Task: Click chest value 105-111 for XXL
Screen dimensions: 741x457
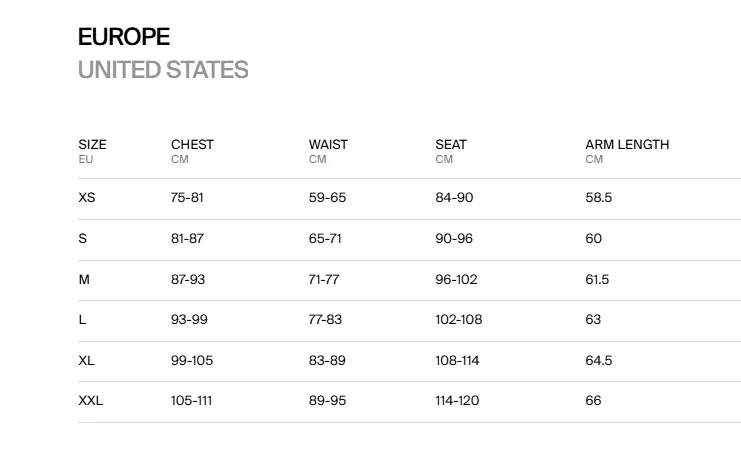Action: point(191,400)
